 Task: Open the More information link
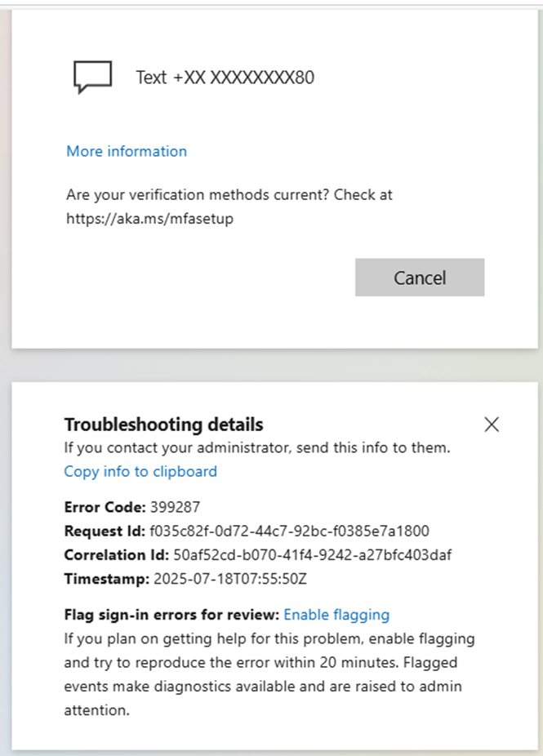coord(126,151)
